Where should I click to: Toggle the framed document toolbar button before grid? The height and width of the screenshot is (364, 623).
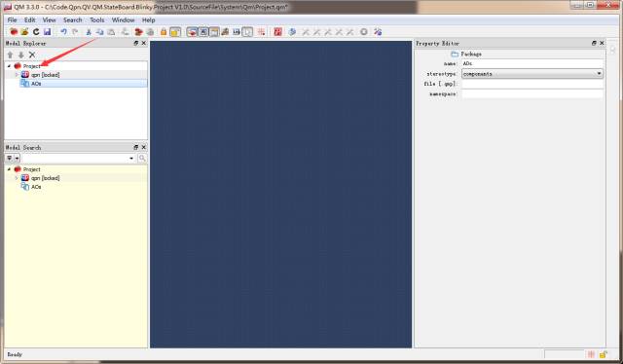(x=247, y=32)
